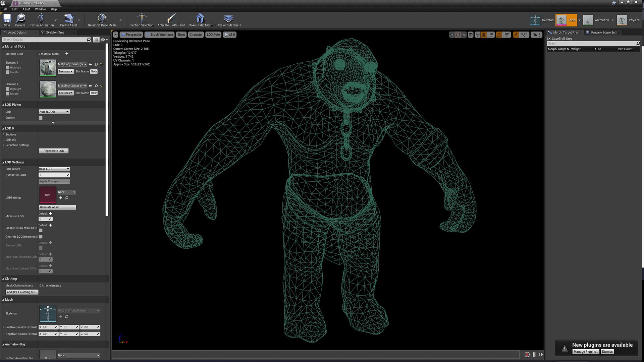
Task: Dismiss the new plugins notification
Action: (607, 352)
